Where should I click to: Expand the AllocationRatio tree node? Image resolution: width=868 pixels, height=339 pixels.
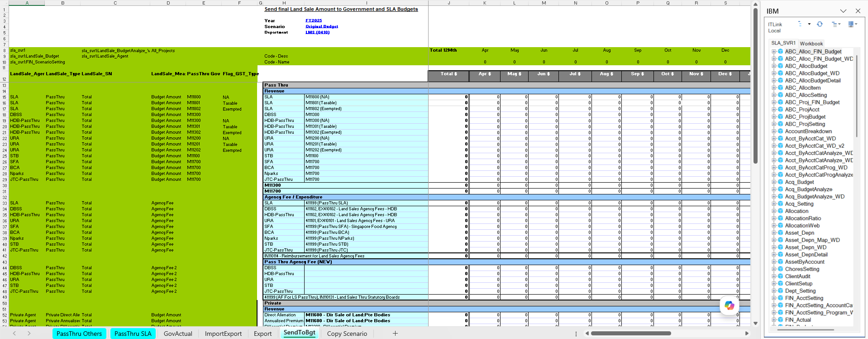tap(774, 218)
